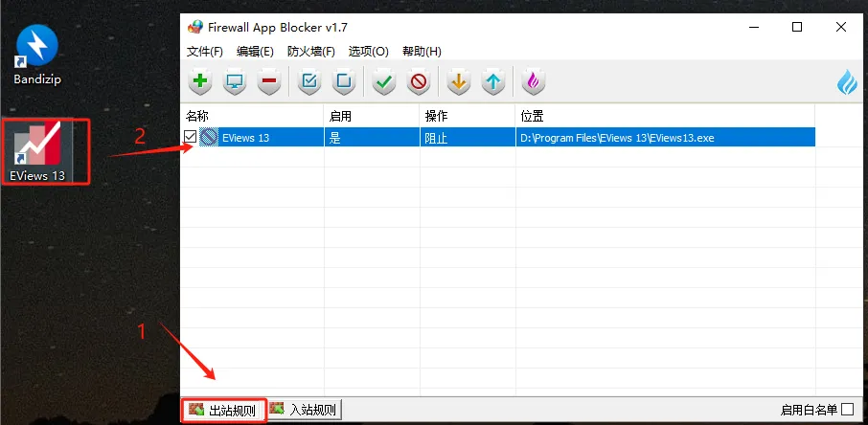
Task: Click the 是 enabled cell
Action: click(x=372, y=137)
